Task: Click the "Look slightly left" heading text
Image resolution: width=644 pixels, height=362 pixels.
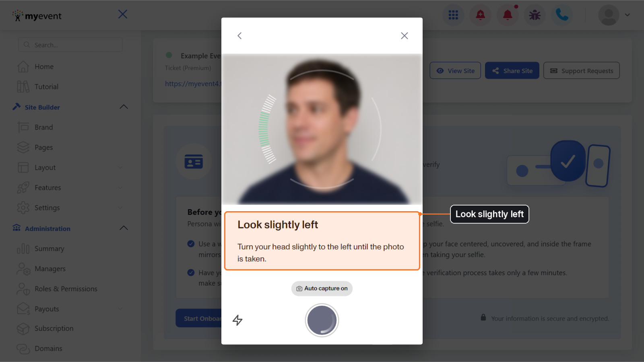Action: point(278,224)
